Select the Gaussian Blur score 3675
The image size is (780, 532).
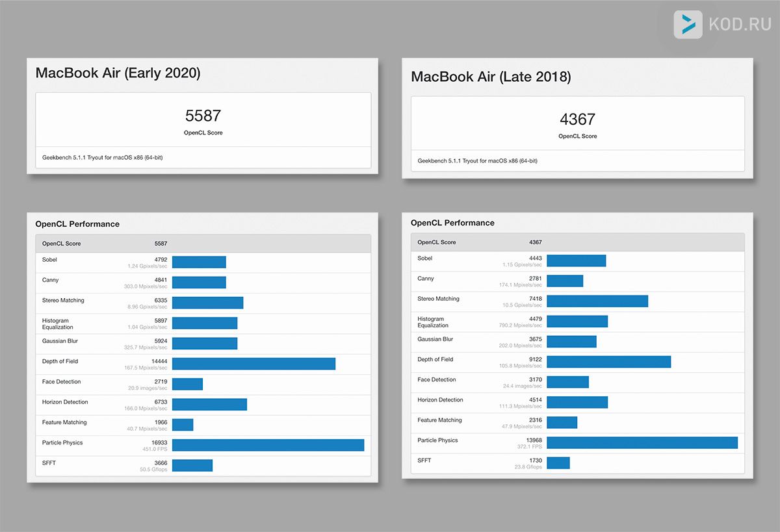[535, 339]
